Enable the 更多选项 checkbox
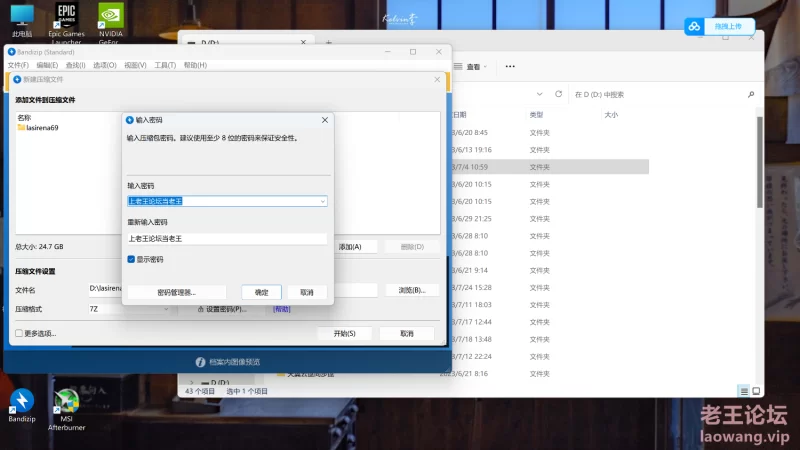 point(19,333)
